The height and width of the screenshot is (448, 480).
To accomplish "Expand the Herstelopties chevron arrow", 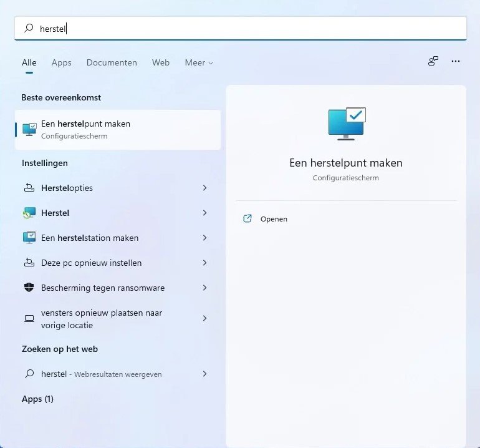I will tap(205, 188).
